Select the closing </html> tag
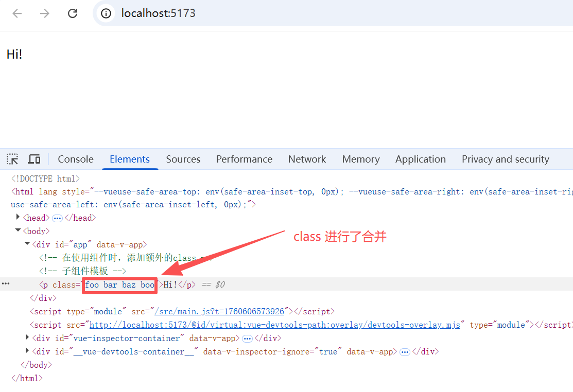Viewport: 573px width, 392px height. pyautogui.click(x=27, y=379)
